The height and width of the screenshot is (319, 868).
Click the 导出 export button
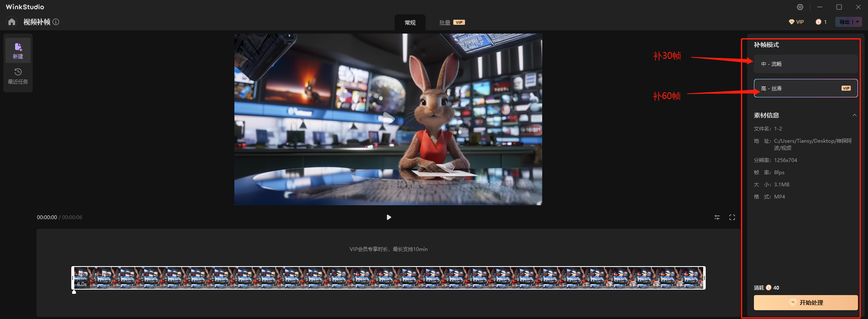coord(845,22)
